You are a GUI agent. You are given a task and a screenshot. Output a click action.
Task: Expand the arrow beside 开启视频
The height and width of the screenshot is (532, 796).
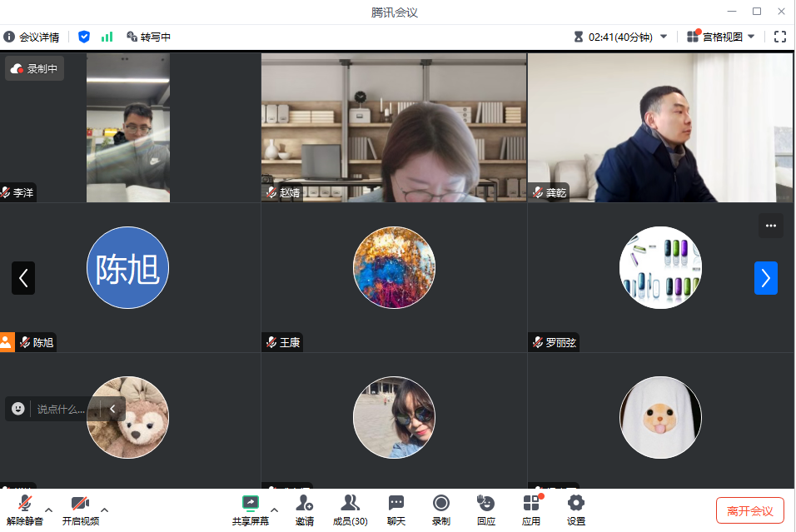coord(104,510)
